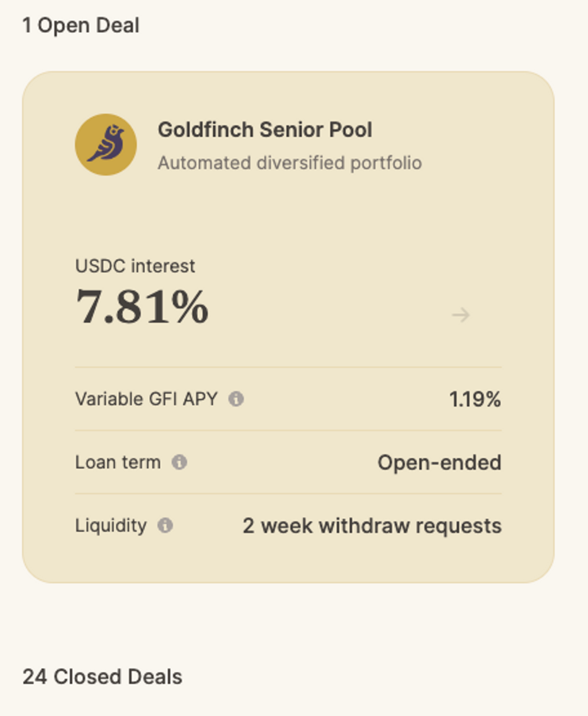Click the Loan term label
The height and width of the screenshot is (716, 588).
118,462
